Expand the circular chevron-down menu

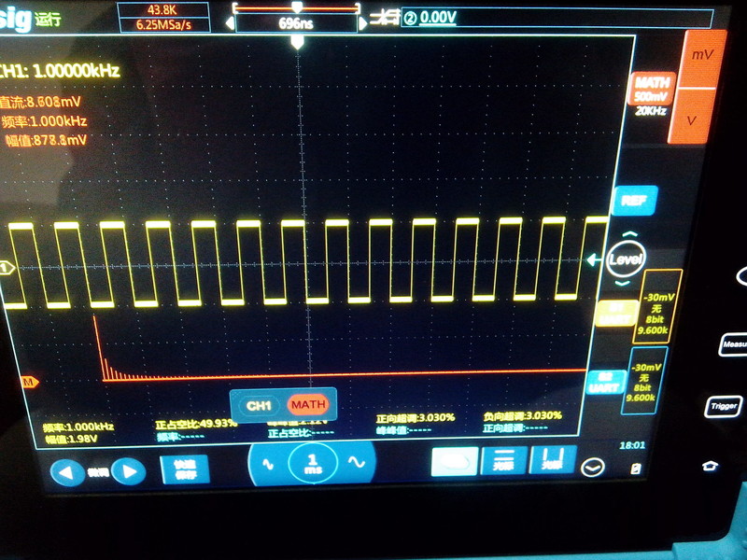click(592, 467)
